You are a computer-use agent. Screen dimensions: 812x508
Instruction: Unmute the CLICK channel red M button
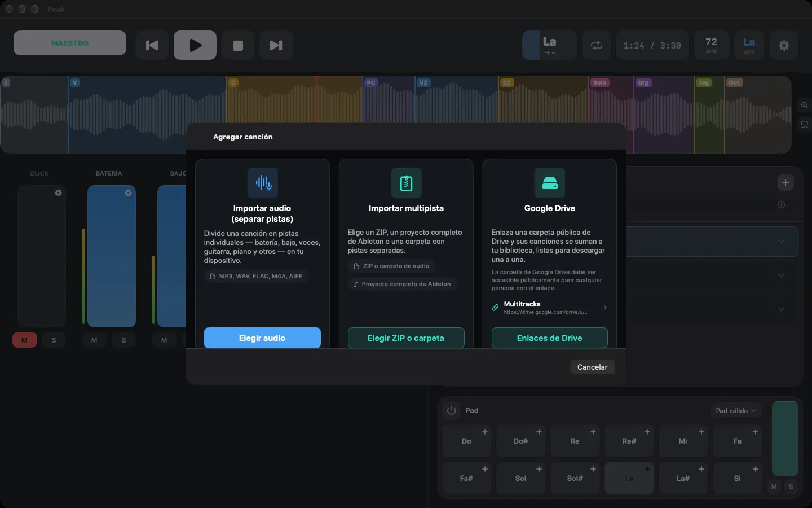click(x=24, y=340)
